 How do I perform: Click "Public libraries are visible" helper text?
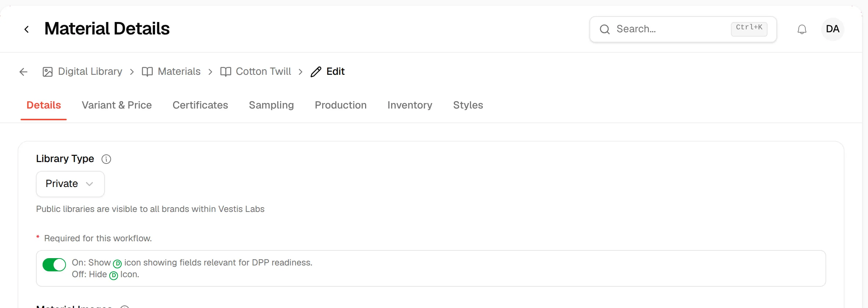coord(150,209)
